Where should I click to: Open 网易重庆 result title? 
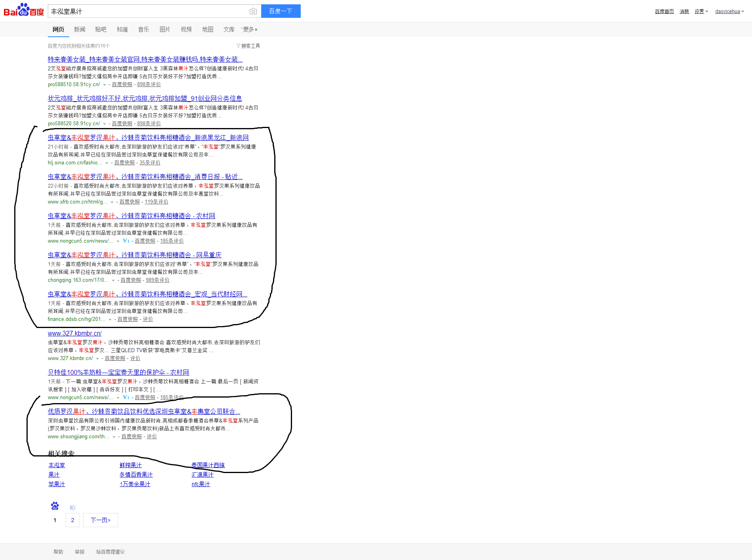pyautogui.click(x=135, y=255)
